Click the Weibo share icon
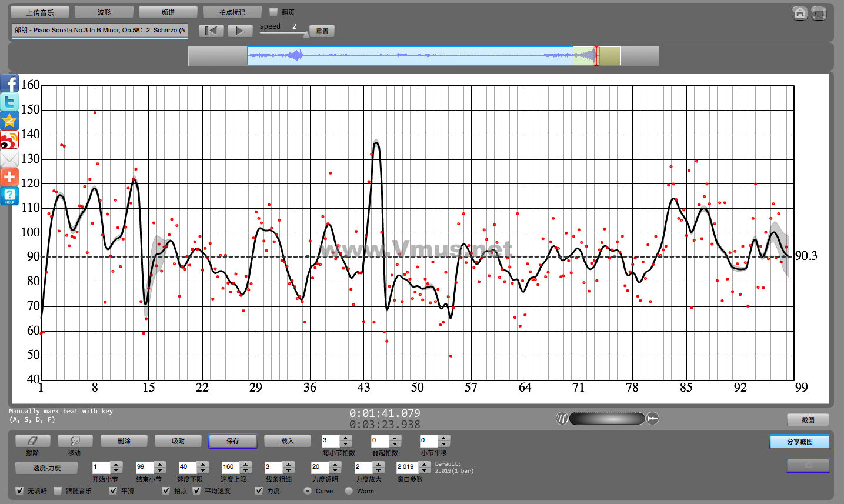This screenshot has height=504, width=844. 9,140
